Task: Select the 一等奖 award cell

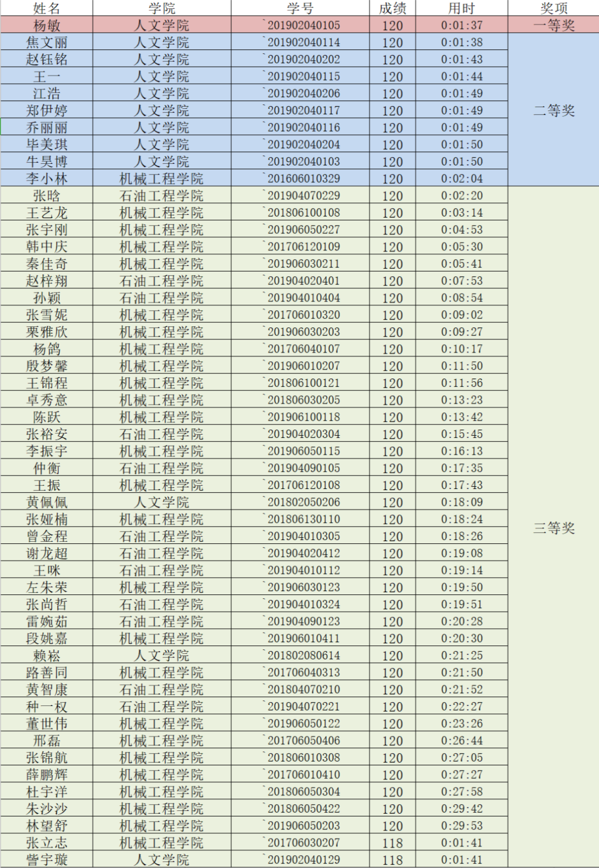Action: click(554, 26)
